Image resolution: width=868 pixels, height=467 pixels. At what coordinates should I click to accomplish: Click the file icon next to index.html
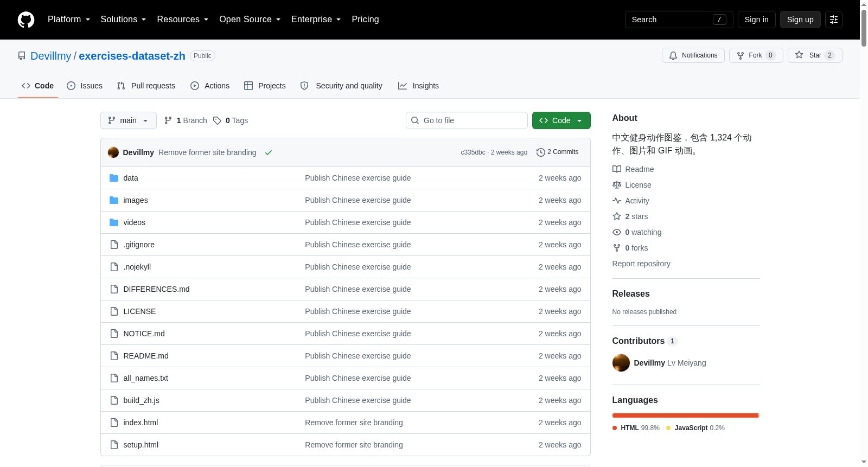point(114,423)
